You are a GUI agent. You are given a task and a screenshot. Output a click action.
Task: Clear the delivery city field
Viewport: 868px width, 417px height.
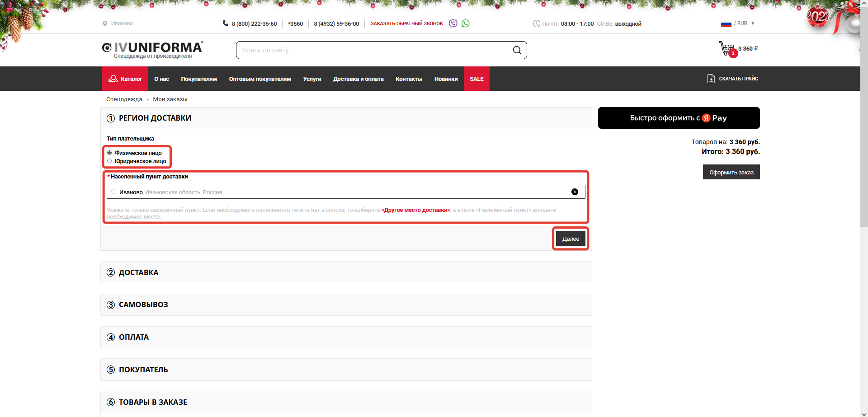pyautogui.click(x=575, y=192)
